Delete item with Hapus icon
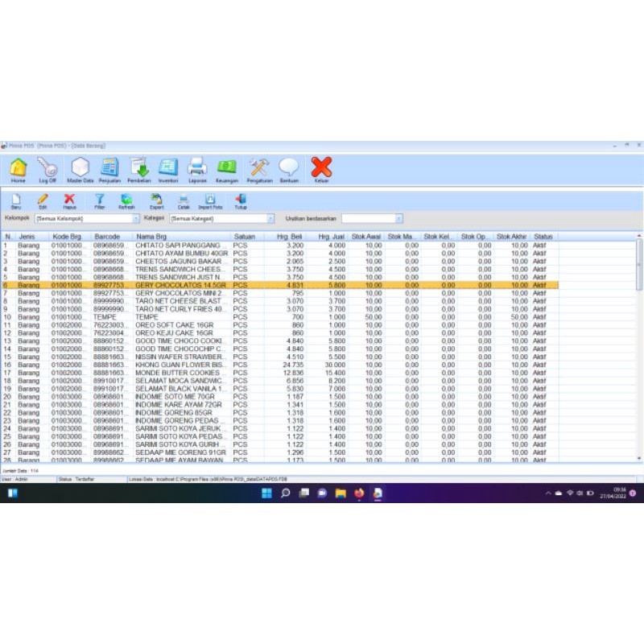 point(69,201)
